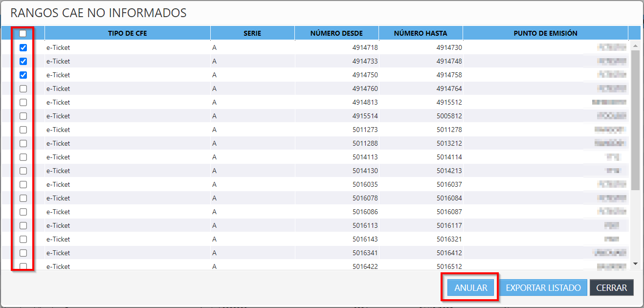The height and width of the screenshot is (308, 644).
Task: Uncheck the row starting at number 4914733
Action: 23,62
